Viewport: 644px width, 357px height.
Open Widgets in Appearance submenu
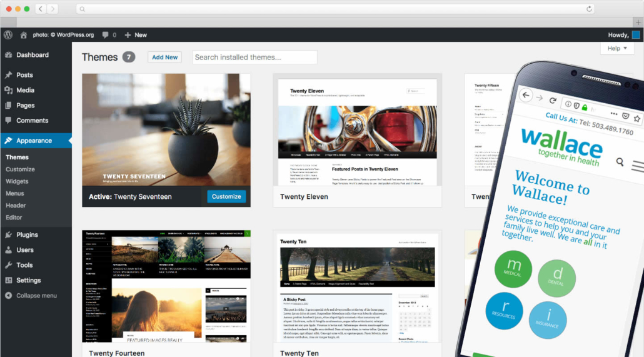tap(17, 181)
